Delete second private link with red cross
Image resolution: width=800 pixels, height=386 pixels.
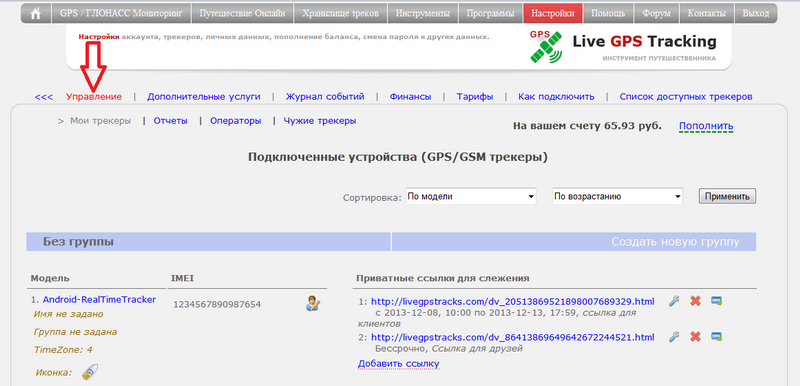click(695, 337)
